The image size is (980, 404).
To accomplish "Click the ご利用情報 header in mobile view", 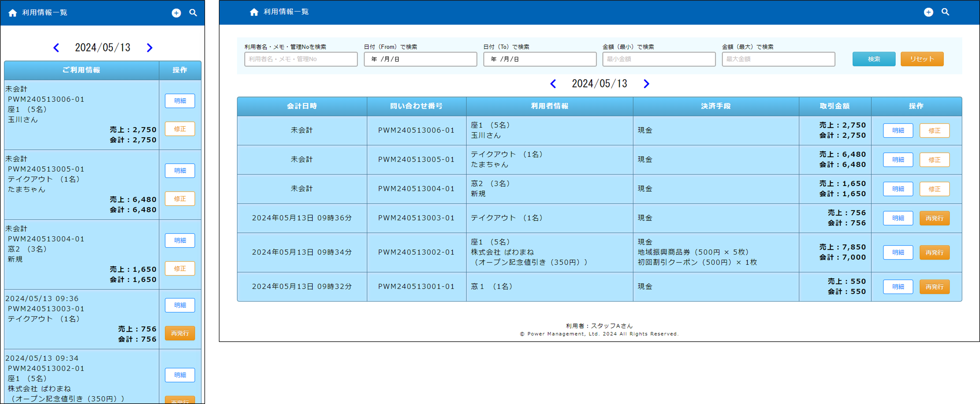I will [x=81, y=70].
